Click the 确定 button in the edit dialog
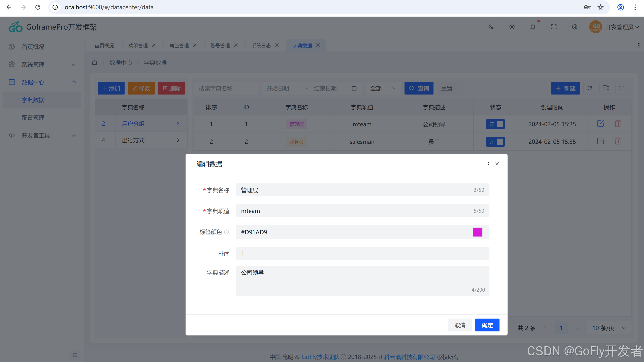The width and height of the screenshot is (644, 362). [487, 325]
